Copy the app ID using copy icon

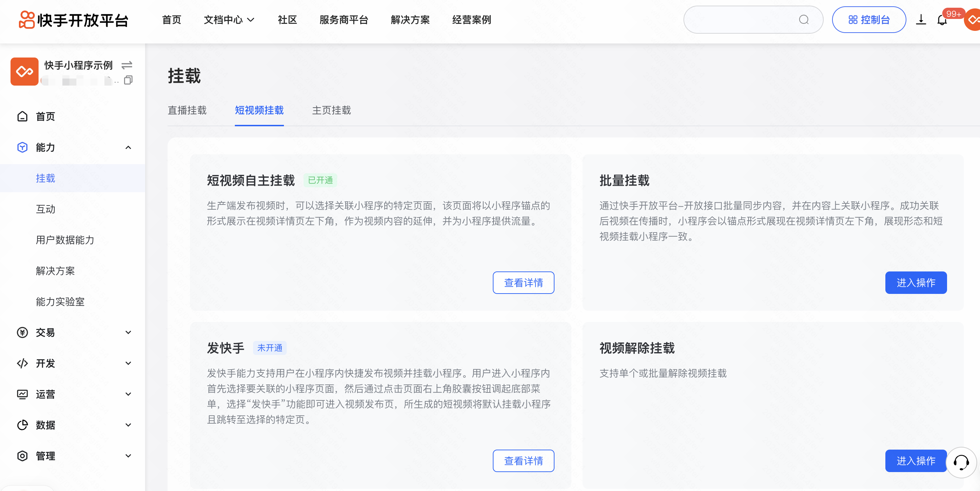[x=128, y=80]
